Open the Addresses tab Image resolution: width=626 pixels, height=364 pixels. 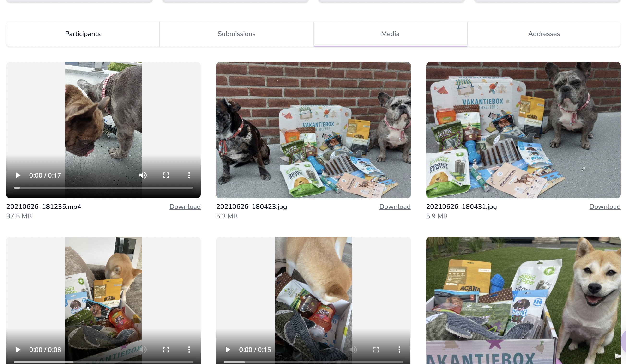click(x=543, y=34)
